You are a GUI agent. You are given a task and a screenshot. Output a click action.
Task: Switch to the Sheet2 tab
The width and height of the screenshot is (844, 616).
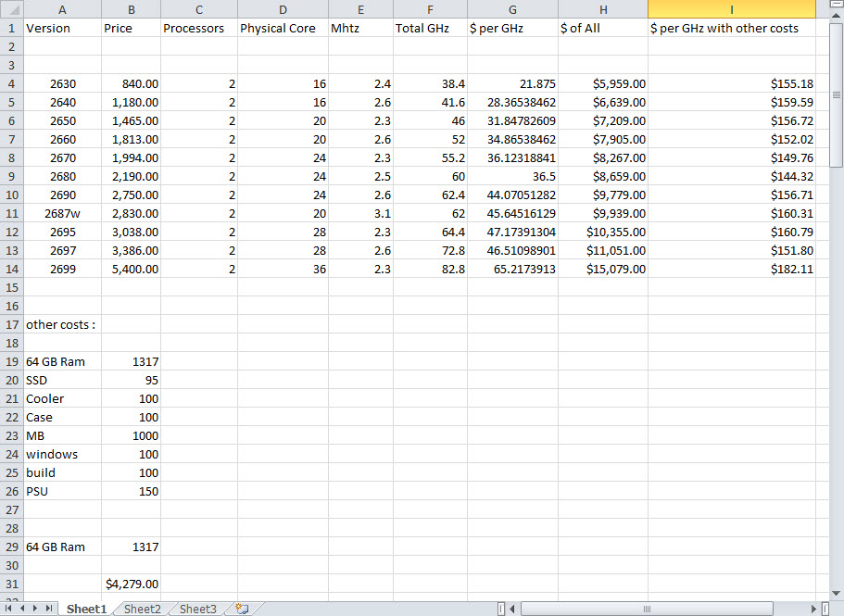tap(142, 609)
